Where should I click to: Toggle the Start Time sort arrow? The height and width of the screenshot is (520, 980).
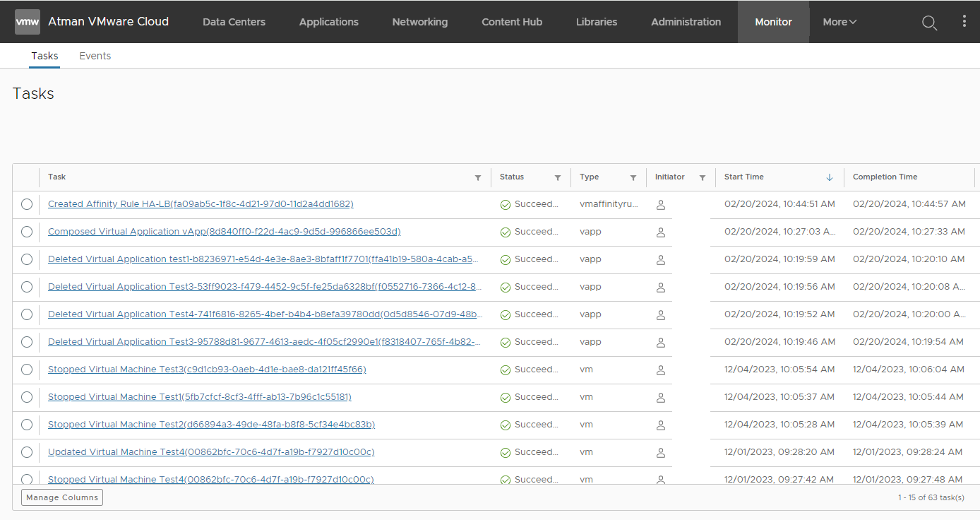(830, 177)
